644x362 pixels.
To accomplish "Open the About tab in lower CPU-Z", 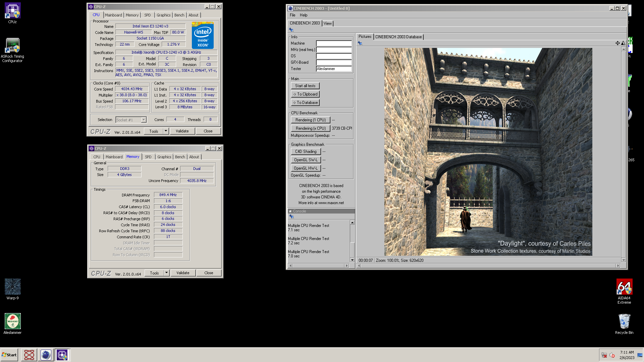I will 194,157.
